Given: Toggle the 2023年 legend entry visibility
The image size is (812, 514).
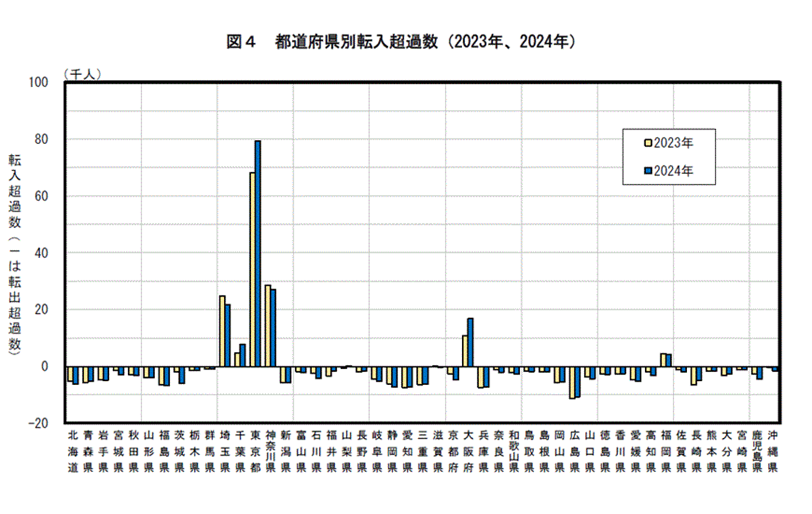Looking at the screenshot, I should click(674, 143).
